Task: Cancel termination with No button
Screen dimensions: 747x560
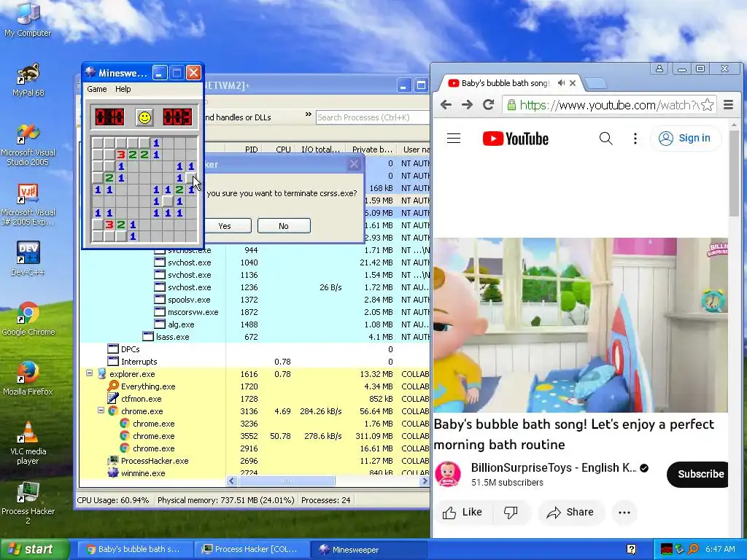Action: [x=284, y=226]
